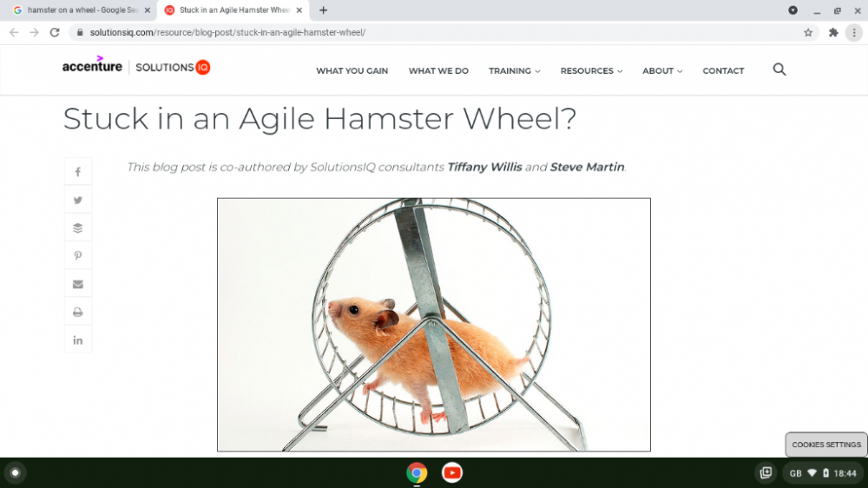The height and width of the screenshot is (488, 868).
Task: Expand the Resources dropdown menu
Action: pos(591,71)
